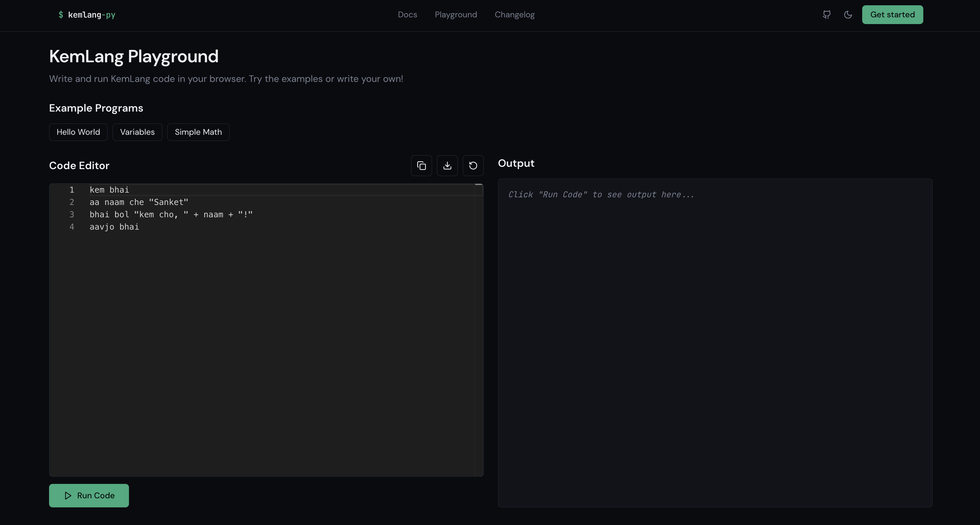Image resolution: width=980 pixels, height=525 pixels.
Task: Reset the editor with the reset icon
Action: (x=473, y=166)
